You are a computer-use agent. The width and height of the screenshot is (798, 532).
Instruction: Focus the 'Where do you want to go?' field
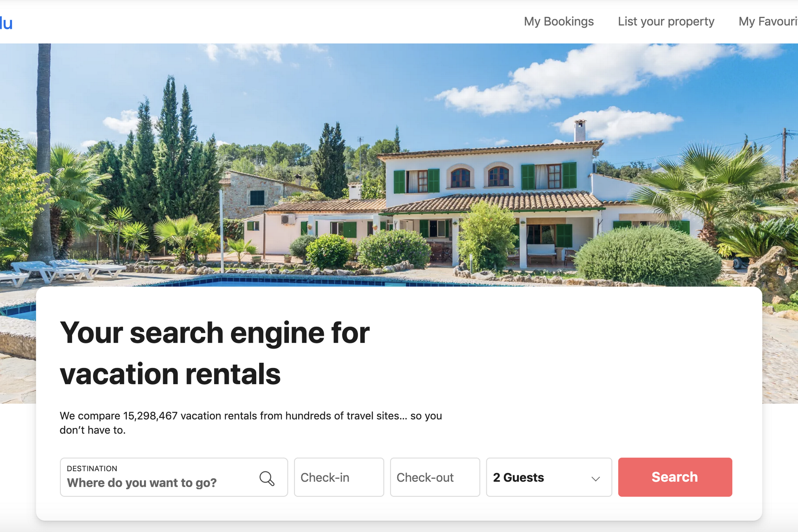[x=174, y=477]
